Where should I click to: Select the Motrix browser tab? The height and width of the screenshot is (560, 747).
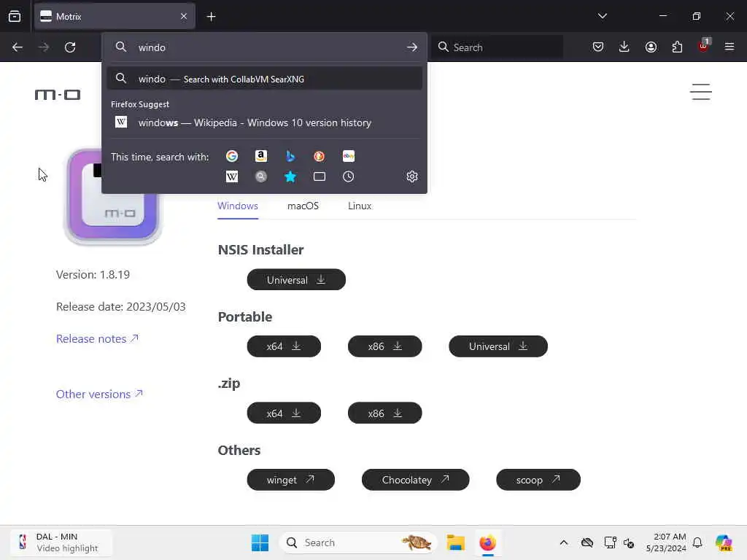(115, 17)
